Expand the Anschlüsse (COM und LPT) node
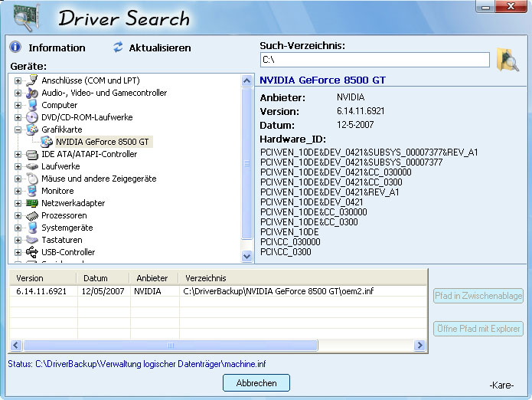The image size is (532, 400). click(18, 80)
